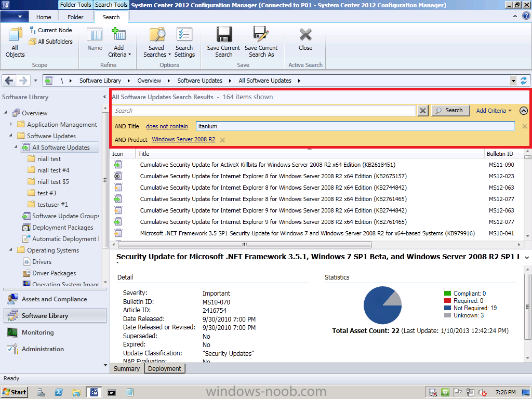Refresh the view using address bar icon
Viewport: 532px width, 399px height.
pos(524,81)
